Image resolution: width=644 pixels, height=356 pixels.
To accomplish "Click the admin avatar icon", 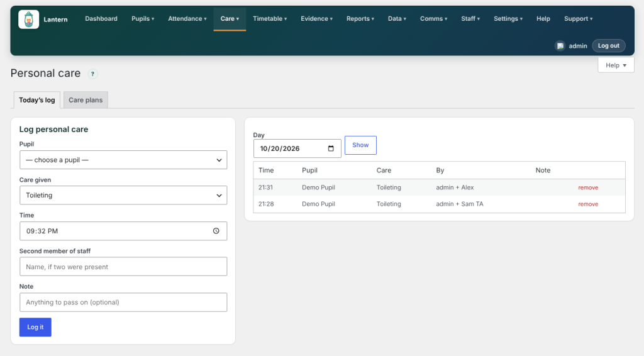I will click(x=560, y=46).
